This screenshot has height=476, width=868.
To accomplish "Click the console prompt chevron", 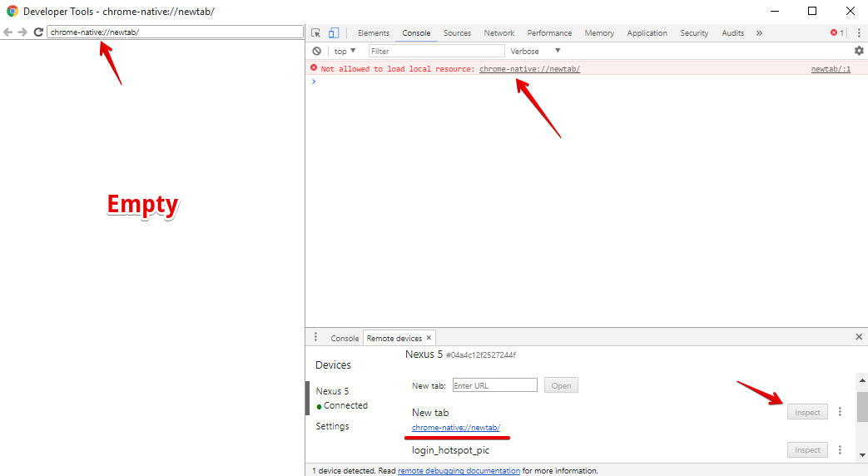I will click(314, 82).
